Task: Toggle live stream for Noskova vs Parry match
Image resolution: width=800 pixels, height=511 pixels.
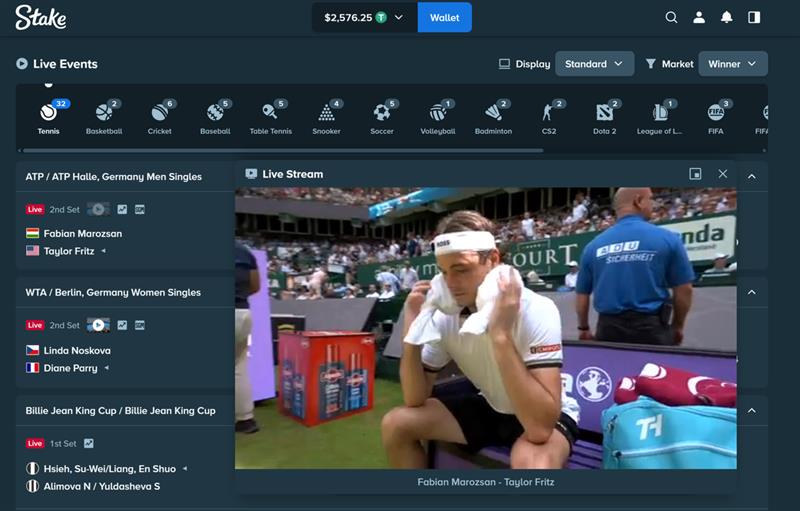Action: [x=98, y=325]
